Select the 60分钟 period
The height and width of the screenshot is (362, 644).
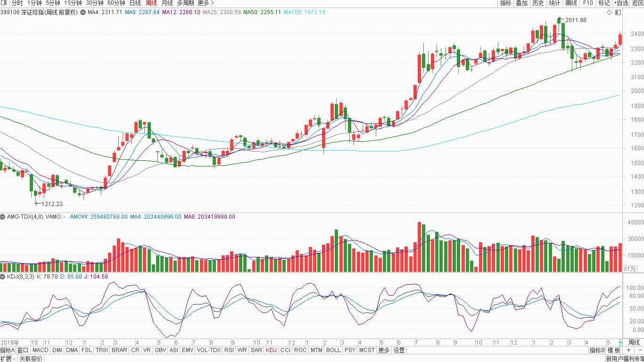(x=116, y=3)
